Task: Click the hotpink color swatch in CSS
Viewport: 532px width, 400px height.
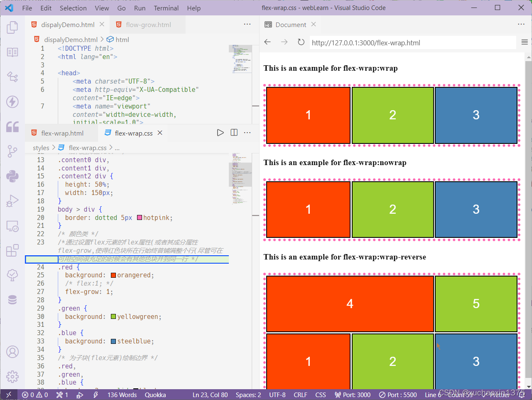Action: click(x=140, y=217)
